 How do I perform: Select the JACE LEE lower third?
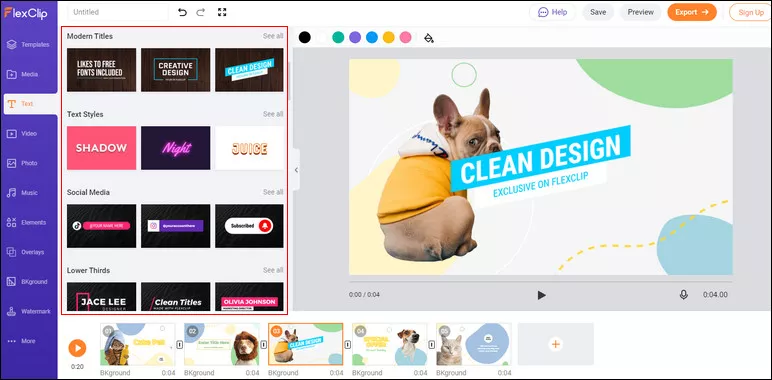[101, 297]
